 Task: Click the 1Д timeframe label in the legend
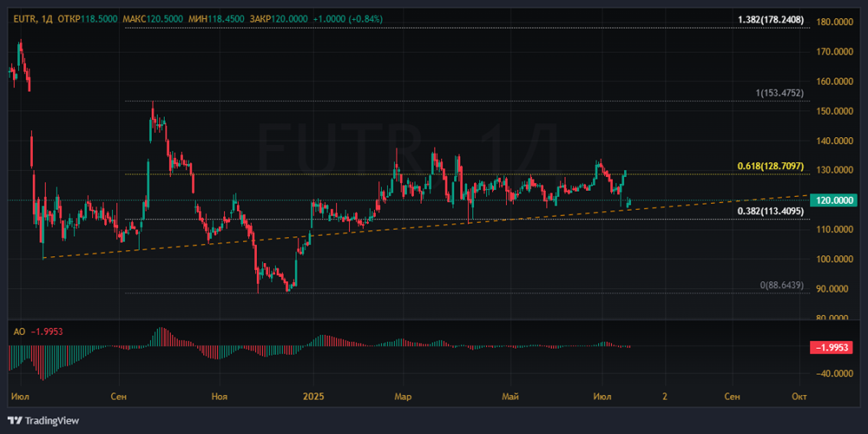(x=47, y=19)
